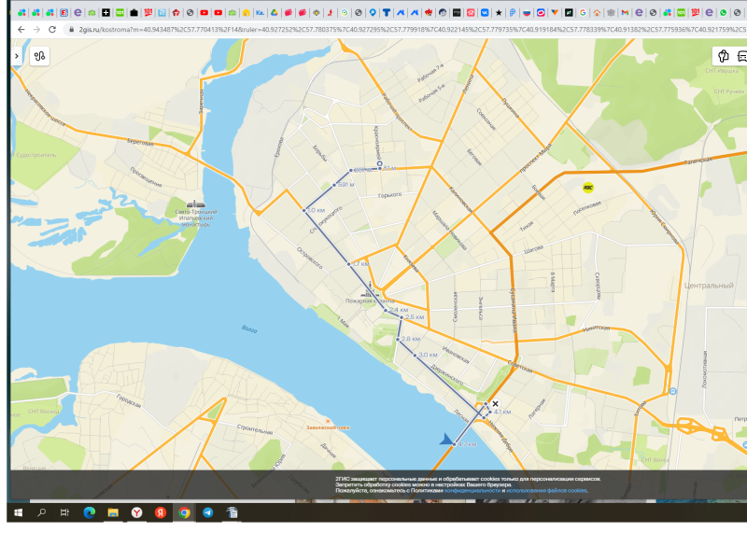Click the Центральный district label

[709, 286]
